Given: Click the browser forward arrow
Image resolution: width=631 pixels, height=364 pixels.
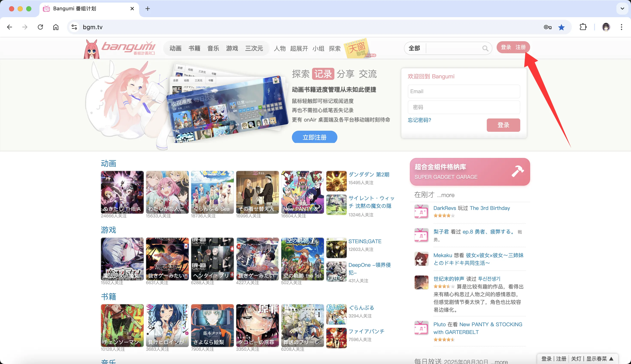Looking at the screenshot, I should coord(25,27).
